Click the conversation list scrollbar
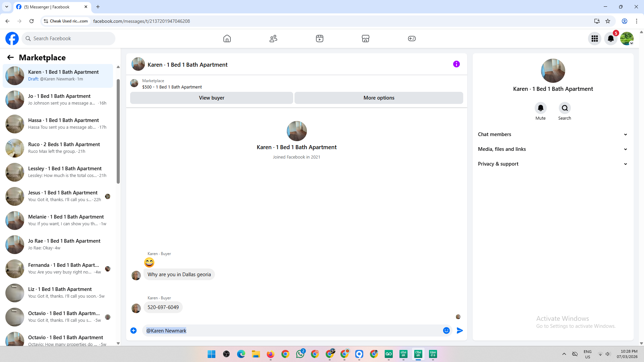Image resolution: width=644 pixels, height=362 pixels. pos(118,131)
